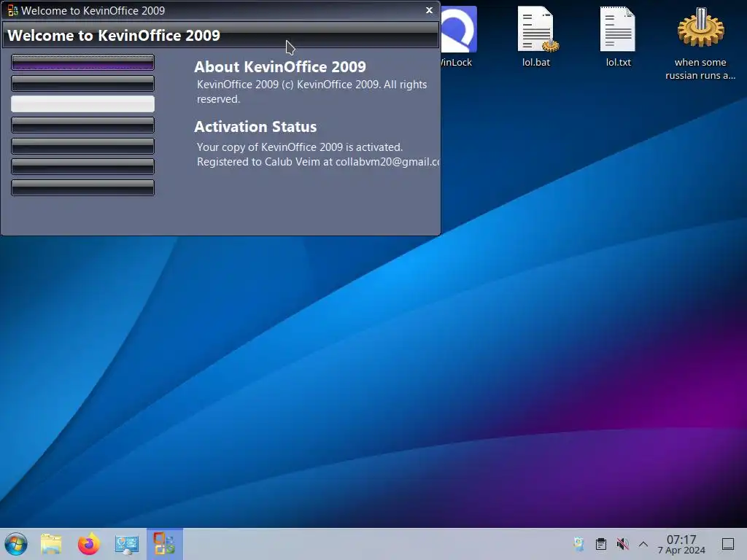747x560 pixels.
Task: Select the lol.txt desktop file
Action: coord(619,37)
